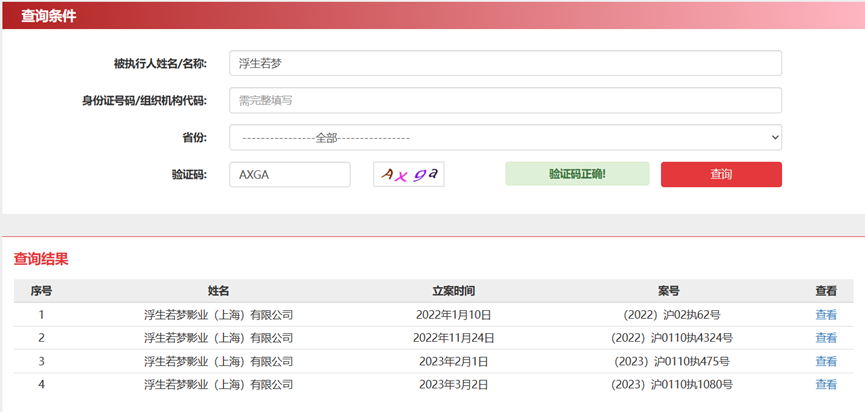This screenshot has width=865, height=412.
Task: Select date cell 2022年1月10日
Action: point(453,315)
